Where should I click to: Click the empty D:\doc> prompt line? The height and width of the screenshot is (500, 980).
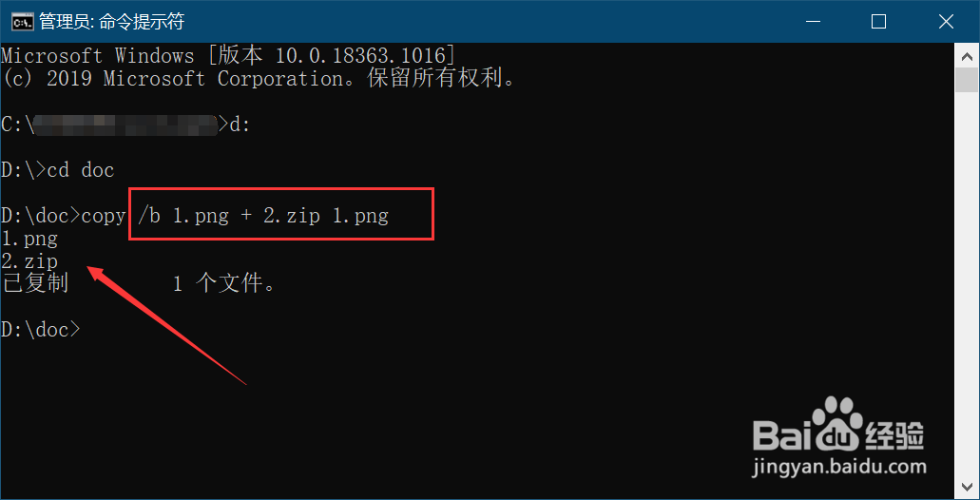tap(42, 330)
